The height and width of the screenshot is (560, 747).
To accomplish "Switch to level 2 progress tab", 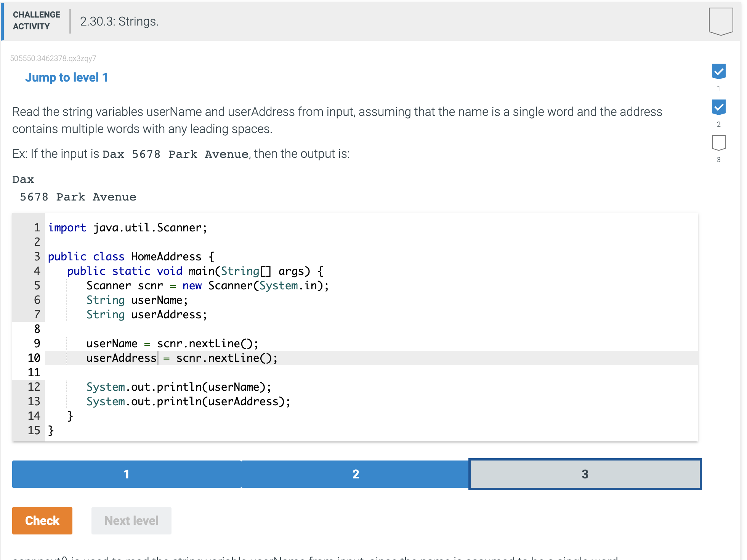I will (355, 474).
